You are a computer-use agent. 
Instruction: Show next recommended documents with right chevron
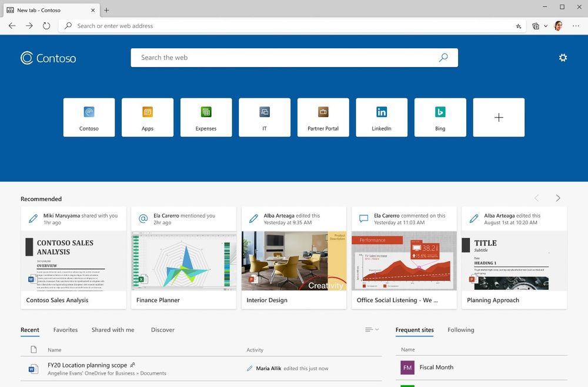tap(558, 198)
